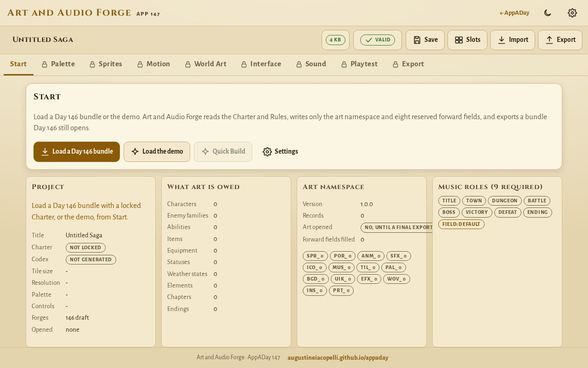Open the augustineiacopelli.github.io/appaday footer link
Screen dimensions: 588x368
click(x=338, y=358)
